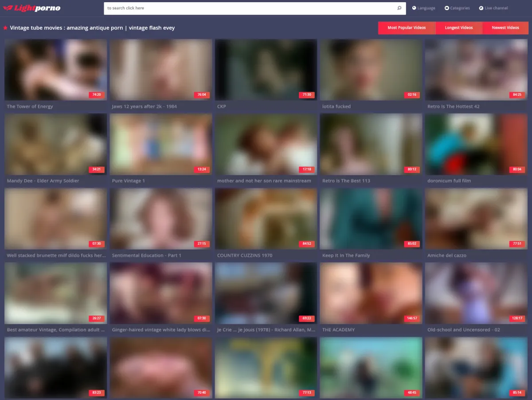Click the magnifier search icon
The image size is (532, 400).
click(x=399, y=8)
